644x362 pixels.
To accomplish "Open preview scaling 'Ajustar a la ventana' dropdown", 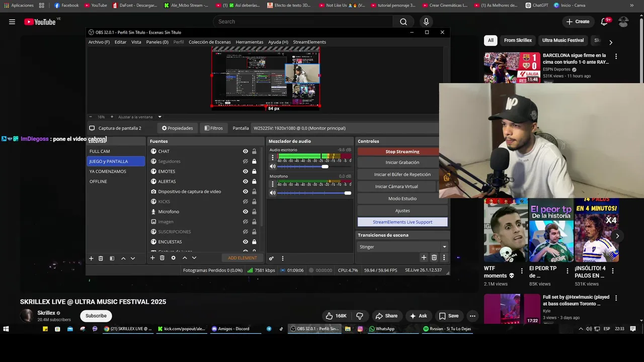I will pos(159,117).
